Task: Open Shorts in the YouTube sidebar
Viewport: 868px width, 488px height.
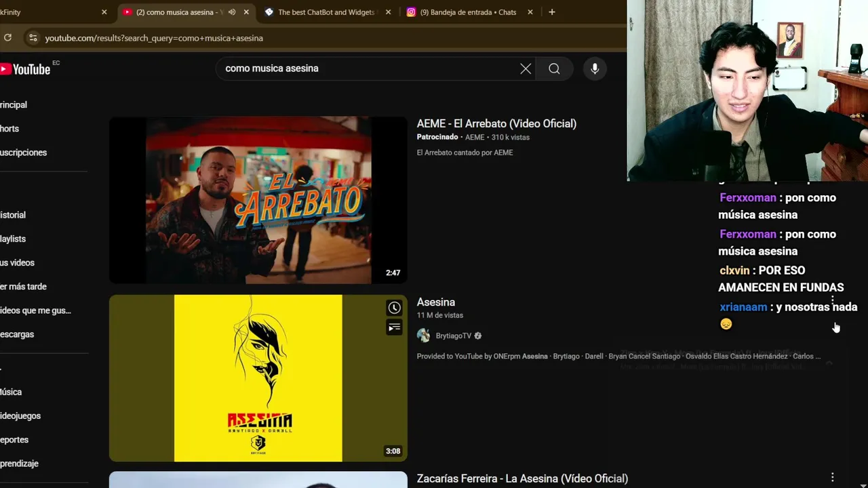Action: (x=9, y=129)
